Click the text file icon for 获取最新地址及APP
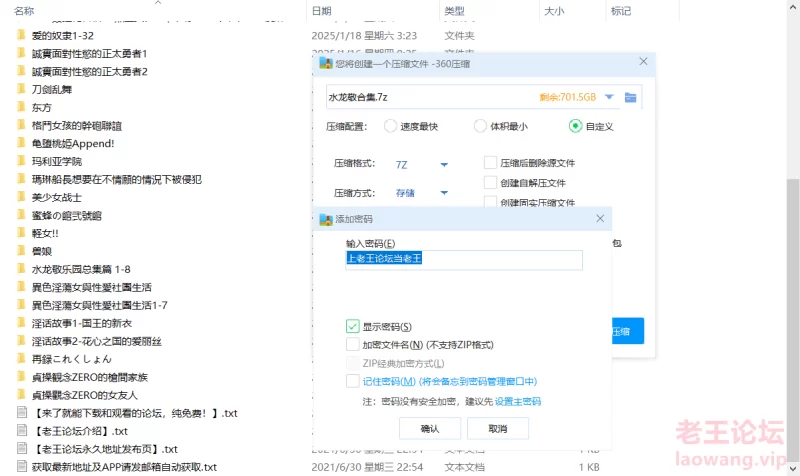Viewport: 800px width, 476px height. pyautogui.click(x=21, y=467)
